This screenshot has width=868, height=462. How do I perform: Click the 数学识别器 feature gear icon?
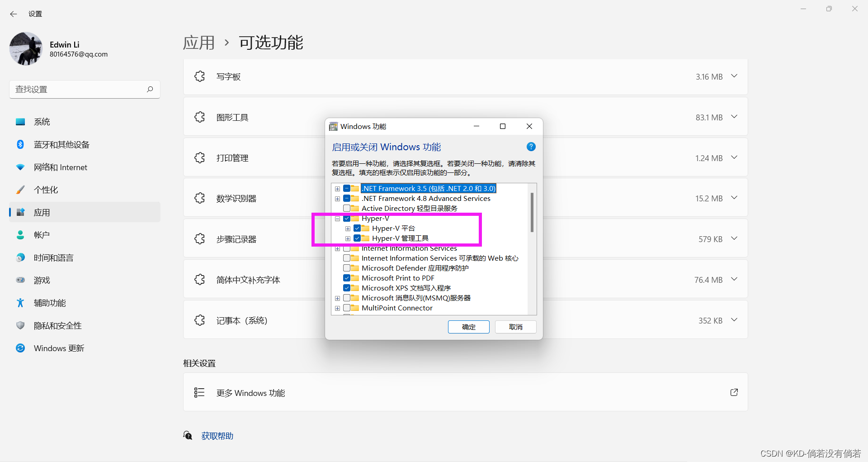[200, 198]
